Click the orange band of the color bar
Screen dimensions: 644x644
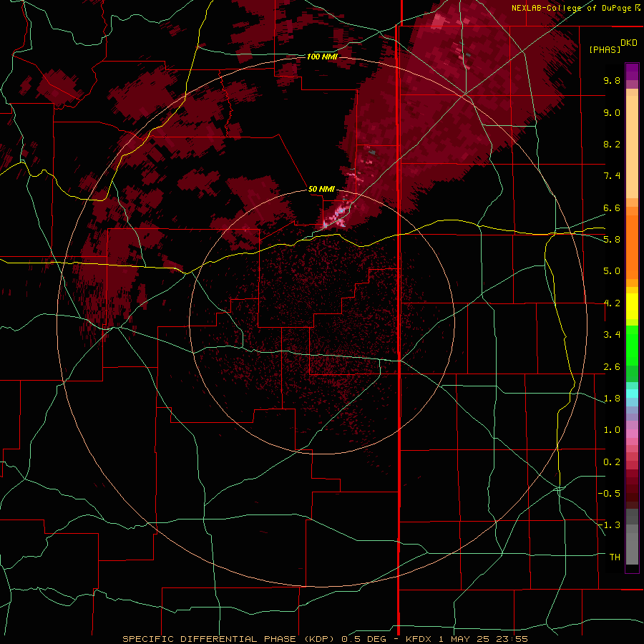pos(632,243)
